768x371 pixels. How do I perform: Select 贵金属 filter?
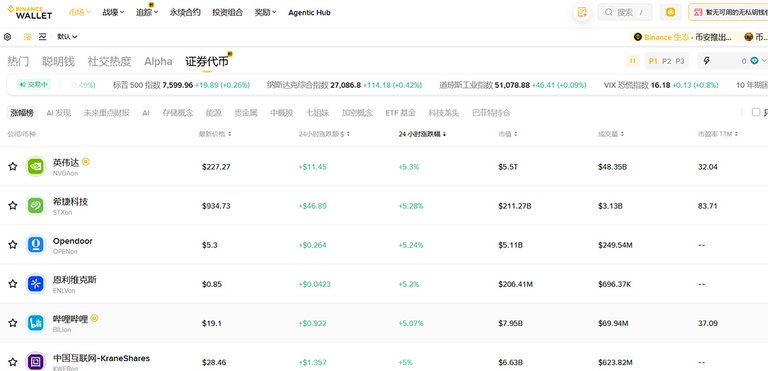click(x=245, y=113)
